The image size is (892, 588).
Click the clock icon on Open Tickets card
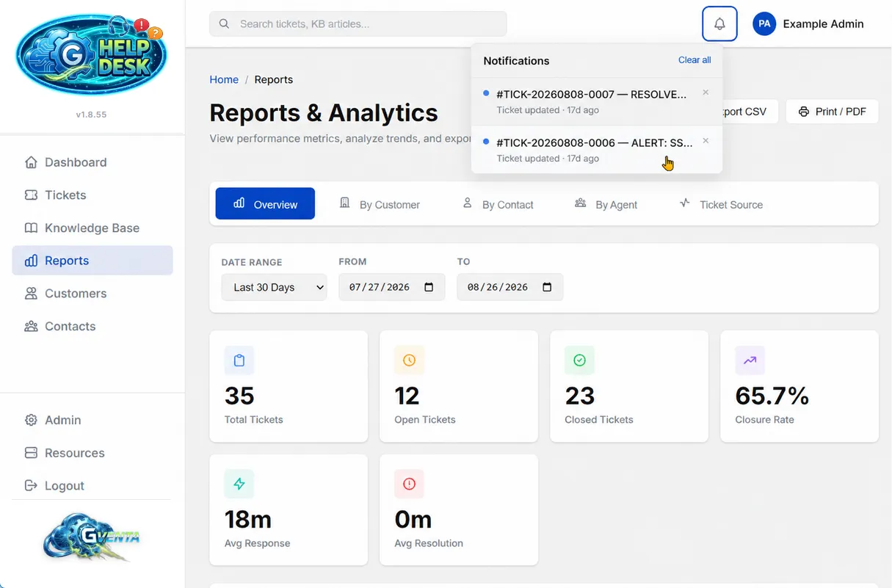pos(409,360)
